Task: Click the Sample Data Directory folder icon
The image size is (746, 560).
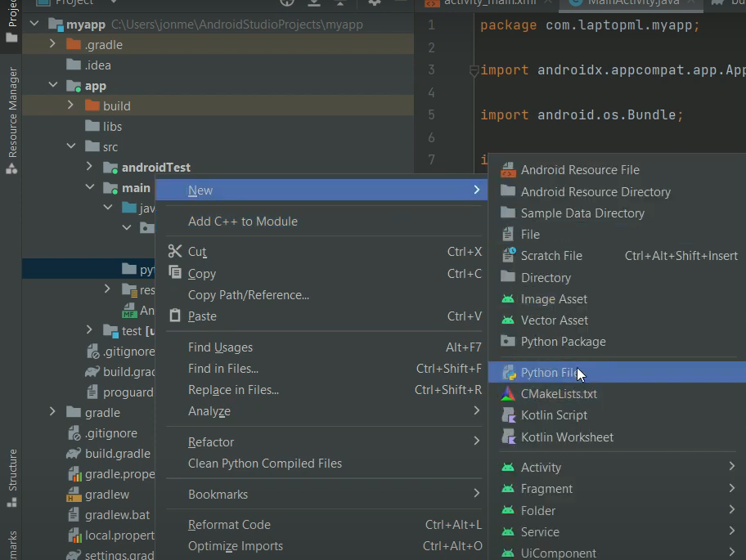Action: pyautogui.click(x=508, y=212)
